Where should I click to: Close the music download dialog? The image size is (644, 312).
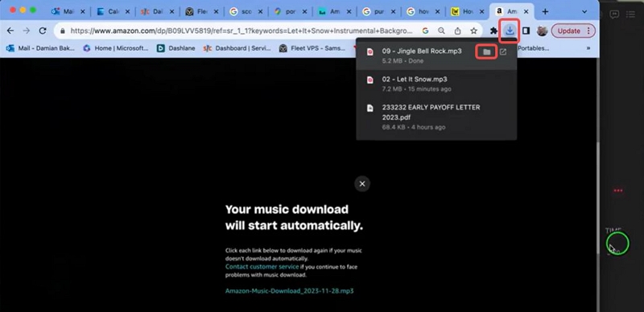click(362, 184)
